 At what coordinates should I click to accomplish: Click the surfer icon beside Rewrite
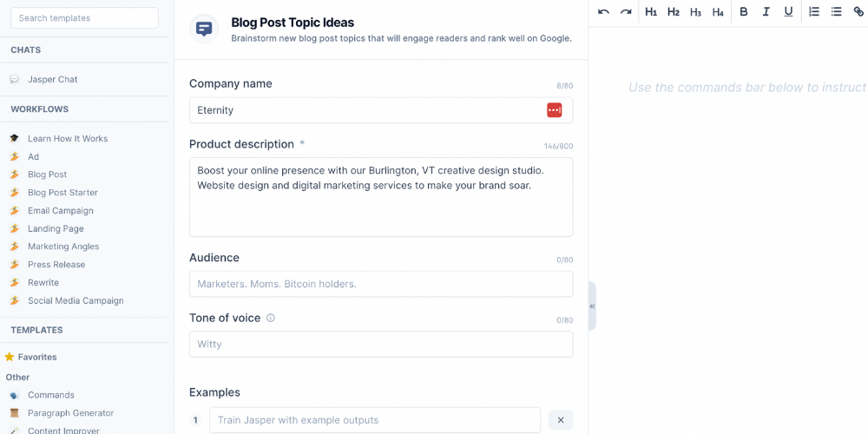[15, 282]
